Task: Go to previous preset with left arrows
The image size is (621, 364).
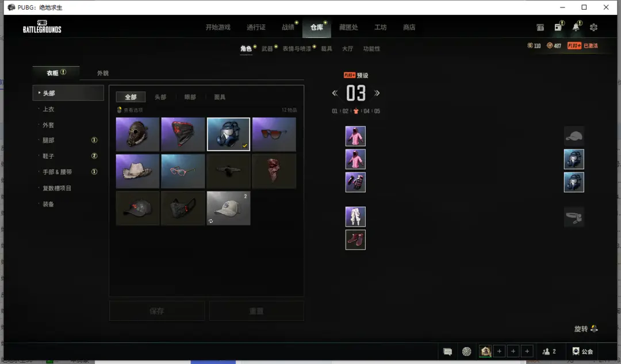Action: click(335, 93)
